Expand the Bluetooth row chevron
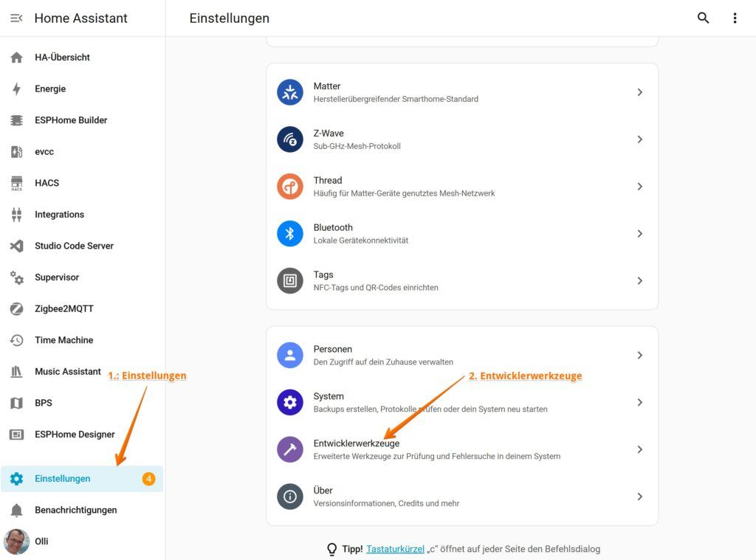The height and width of the screenshot is (560, 756). [x=639, y=234]
